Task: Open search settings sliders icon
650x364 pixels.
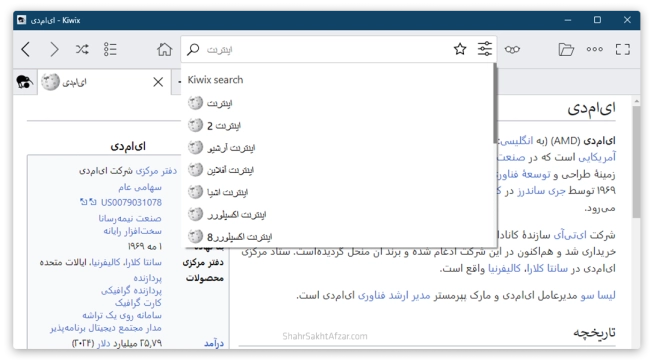Action: pyautogui.click(x=485, y=49)
